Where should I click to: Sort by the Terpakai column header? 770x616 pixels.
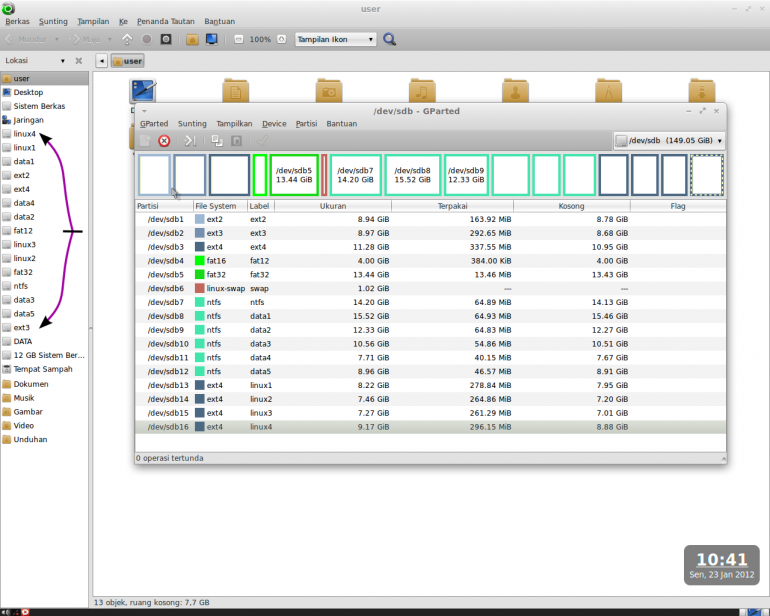coord(452,206)
